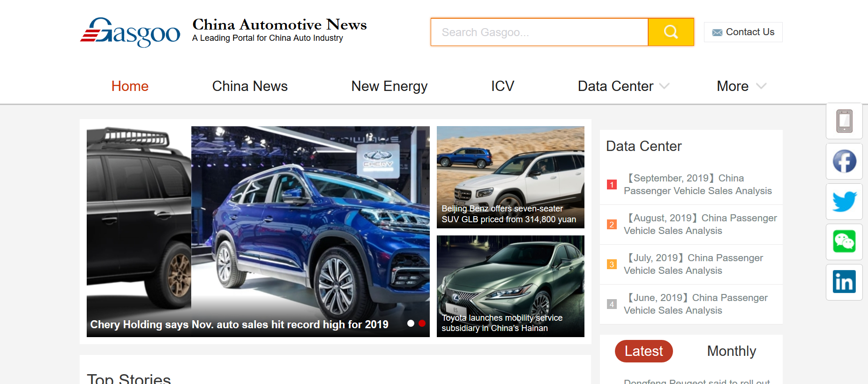
Task: Open the mobile phone icon in sidebar
Action: pyautogui.click(x=844, y=121)
